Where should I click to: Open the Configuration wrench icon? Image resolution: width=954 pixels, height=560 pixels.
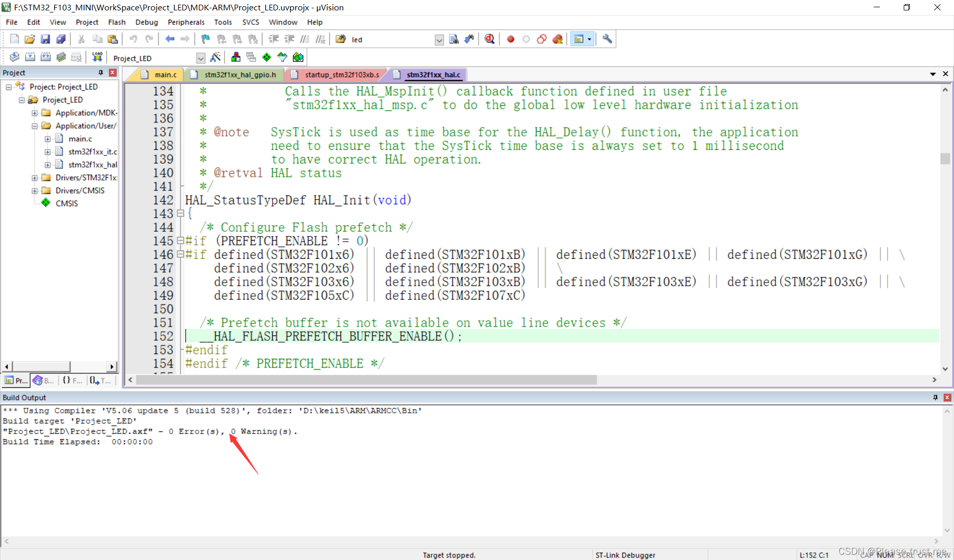click(x=607, y=39)
